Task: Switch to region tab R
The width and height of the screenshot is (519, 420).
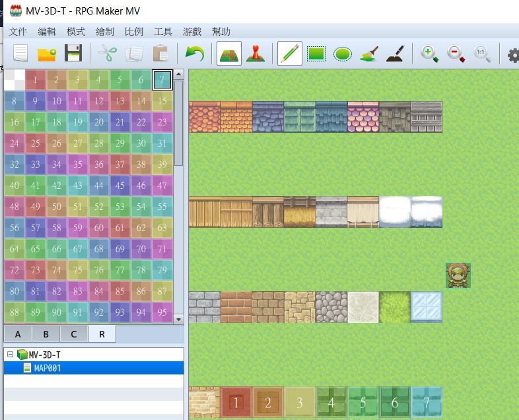Action: coord(102,334)
